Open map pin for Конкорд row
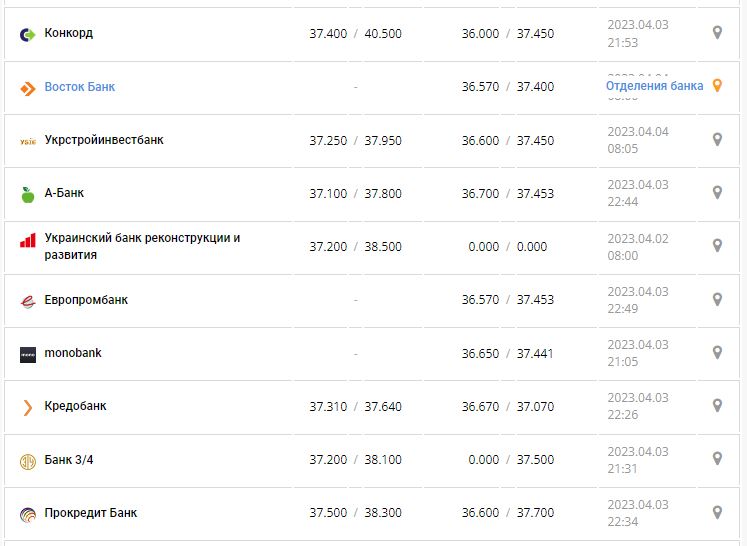 717,33
